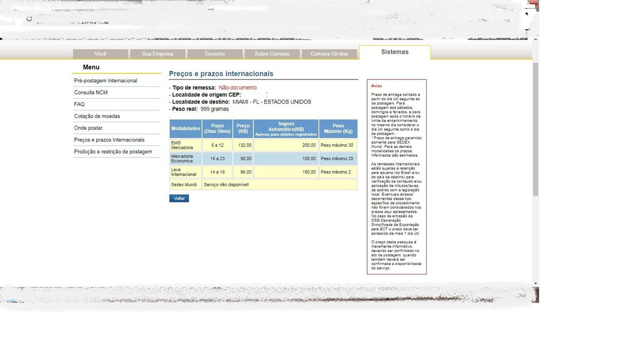Viewport: 644px width, 362px height.
Task: Click the Menu sidebar heading
Action: (x=91, y=67)
